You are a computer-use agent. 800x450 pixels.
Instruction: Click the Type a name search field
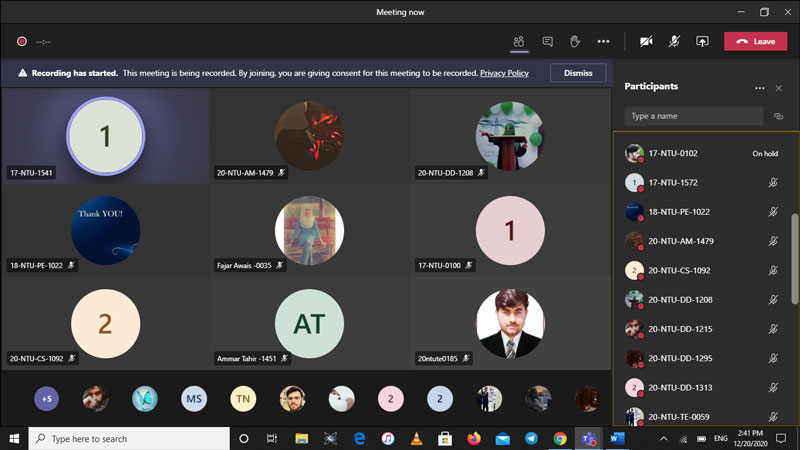pyautogui.click(x=693, y=116)
